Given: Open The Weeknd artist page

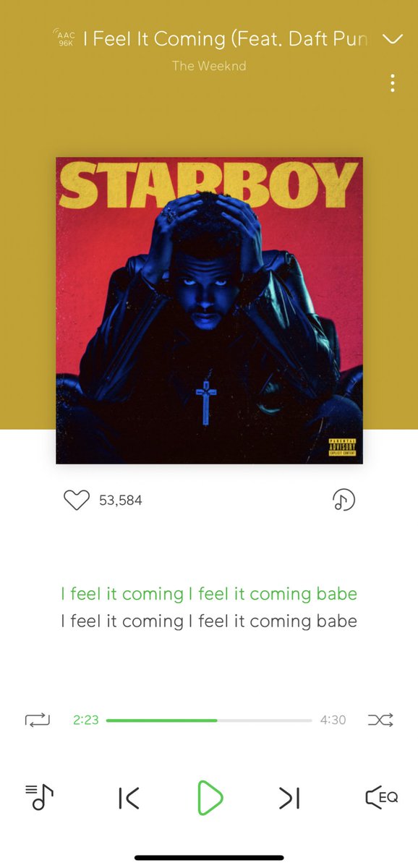Looking at the screenshot, I should [209, 66].
